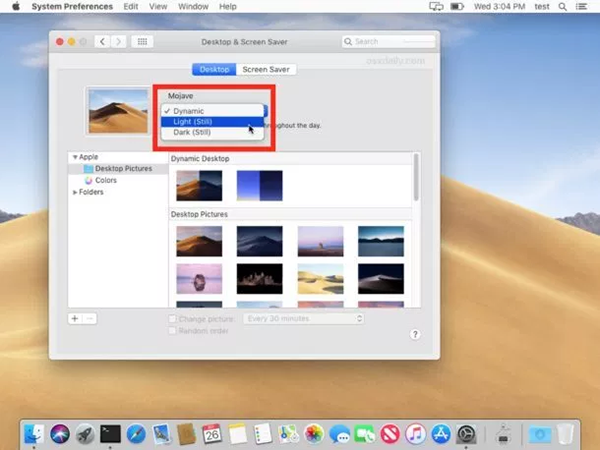Open Reminders list icon in Dock
Image resolution: width=600 pixels, height=450 pixels.
coord(262,434)
